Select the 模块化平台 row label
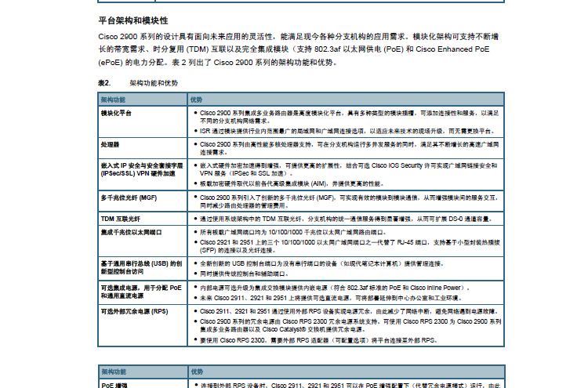The height and width of the screenshot is (388, 588). pos(116,113)
